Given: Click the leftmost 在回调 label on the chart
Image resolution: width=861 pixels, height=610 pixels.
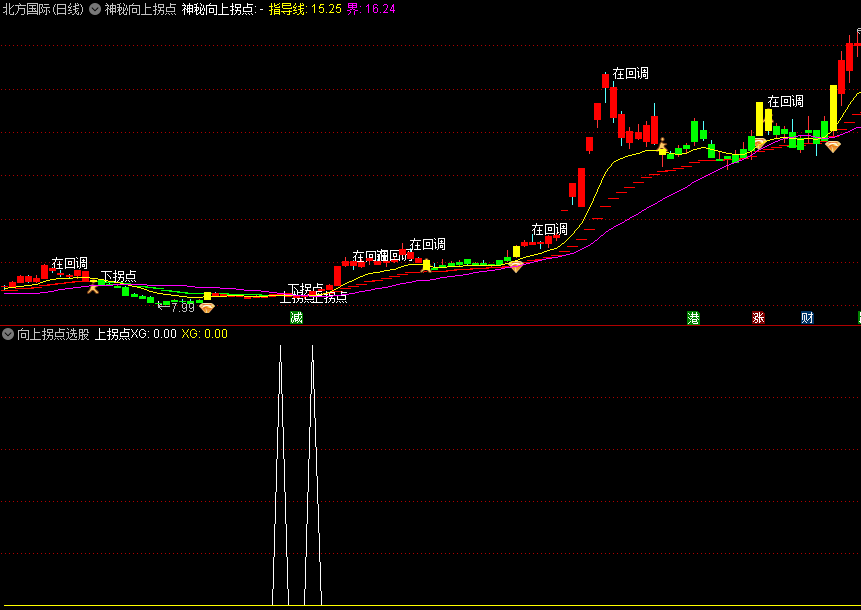Looking at the screenshot, I should point(70,264).
